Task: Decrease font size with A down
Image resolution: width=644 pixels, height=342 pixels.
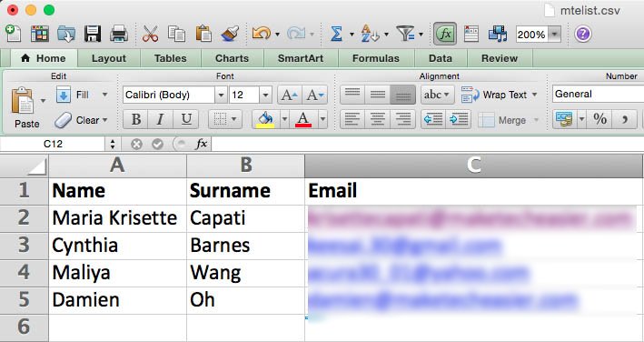Action: point(315,95)
